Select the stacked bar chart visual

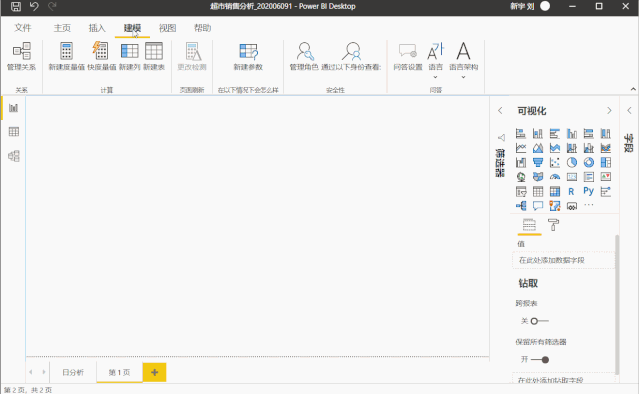click(521, 134)
